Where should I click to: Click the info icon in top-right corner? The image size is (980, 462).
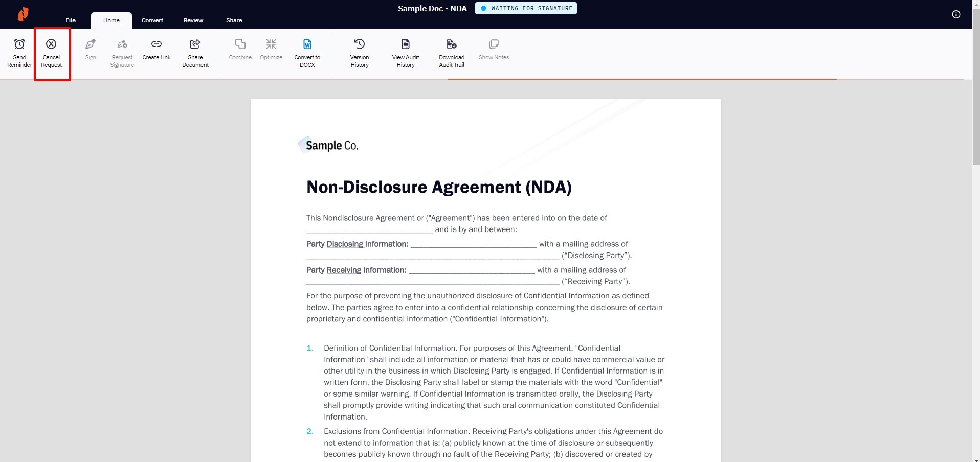click(x=956, y=14)
